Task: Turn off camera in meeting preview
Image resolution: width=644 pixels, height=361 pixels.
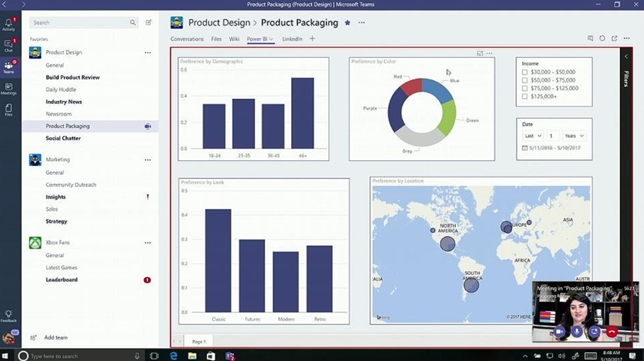Action: (559, 331)
